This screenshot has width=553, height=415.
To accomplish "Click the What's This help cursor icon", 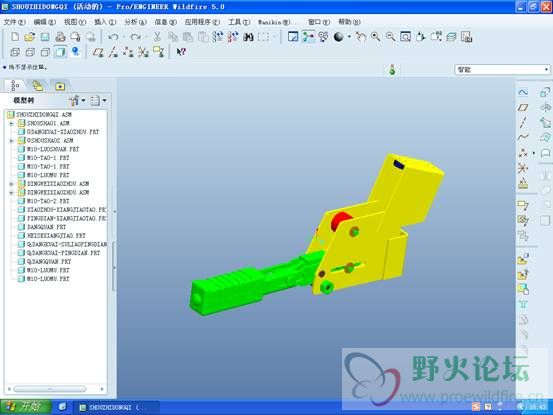I will coord(181,52).
